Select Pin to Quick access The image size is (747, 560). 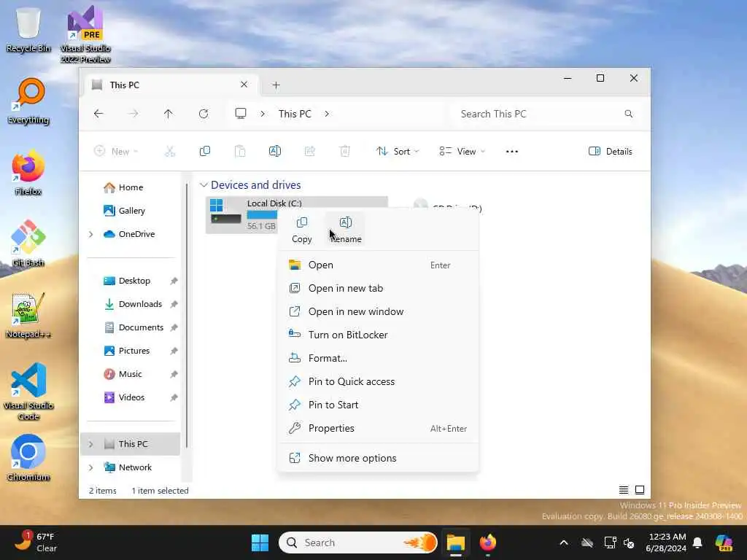(378, 382)
